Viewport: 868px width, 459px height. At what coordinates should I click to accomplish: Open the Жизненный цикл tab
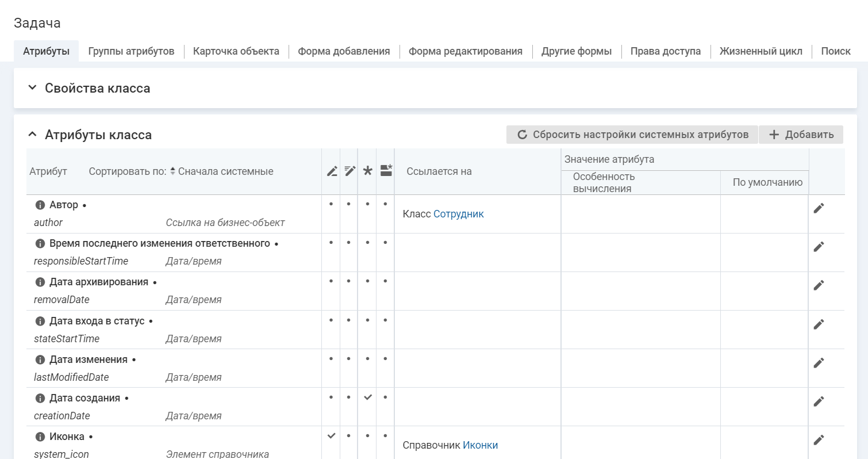coord(761,51)
